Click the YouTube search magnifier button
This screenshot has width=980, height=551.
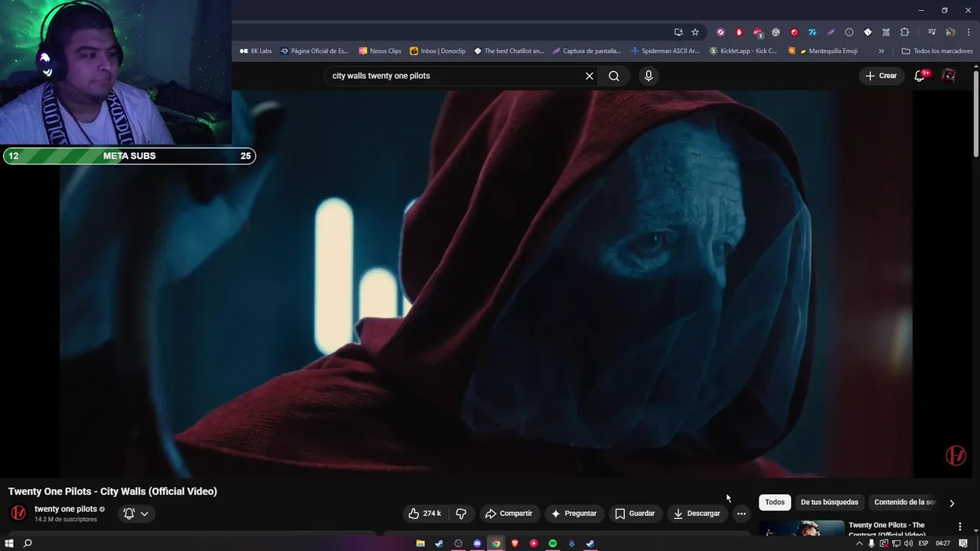[614, 76]
